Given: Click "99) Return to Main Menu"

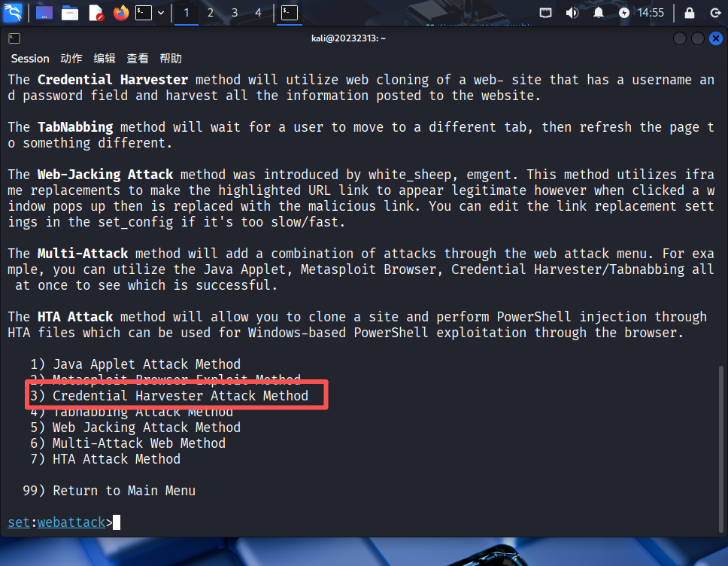Looking at the screenshot, I should click(x=109, y=490).
